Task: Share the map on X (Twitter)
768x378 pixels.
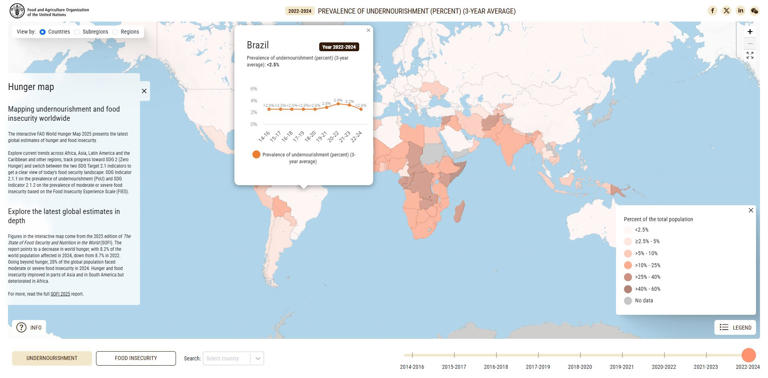Action: click(727, 11)
